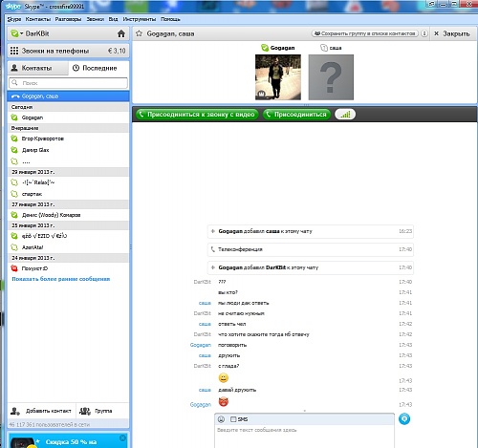Click Присоединиться к звонку с видео
Image resolution: width=478 pixels, height=448 pixels.
pos(197,115)
